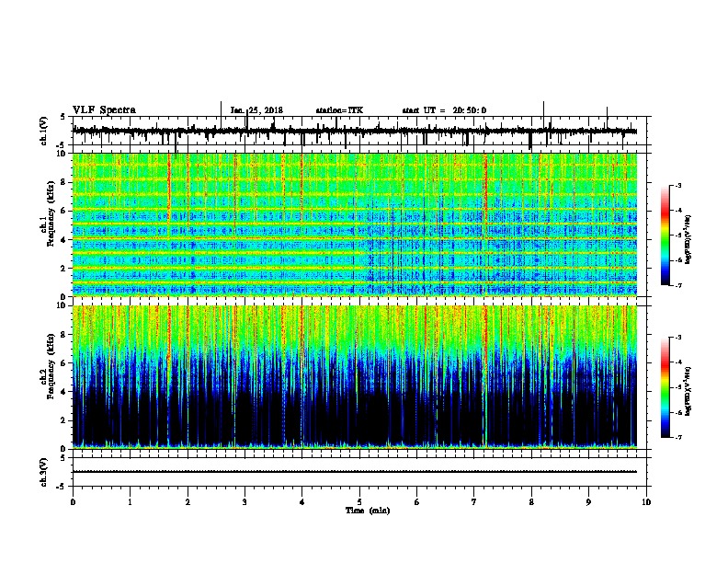The height and width of the screenshot is (563, 728).
Task: Click inside the ch.1 spectrogram panel
Action: click(x=355, y=224)
